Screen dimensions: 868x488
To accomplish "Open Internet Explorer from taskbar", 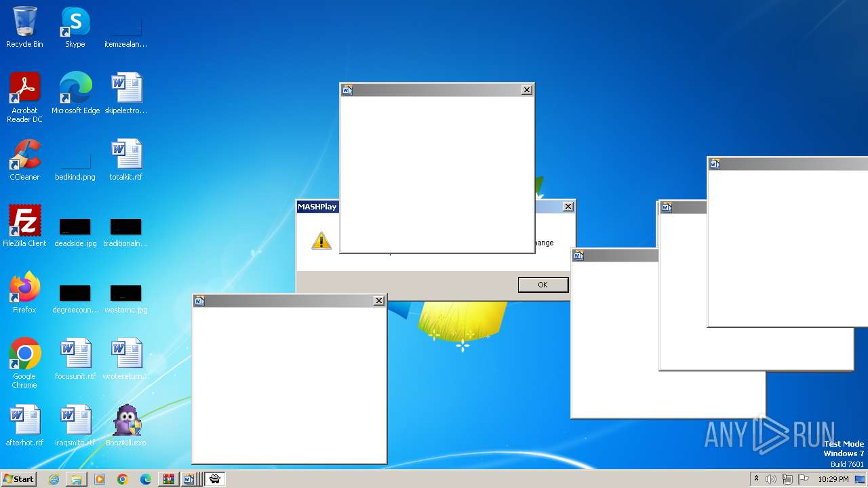I will [54, 479].
